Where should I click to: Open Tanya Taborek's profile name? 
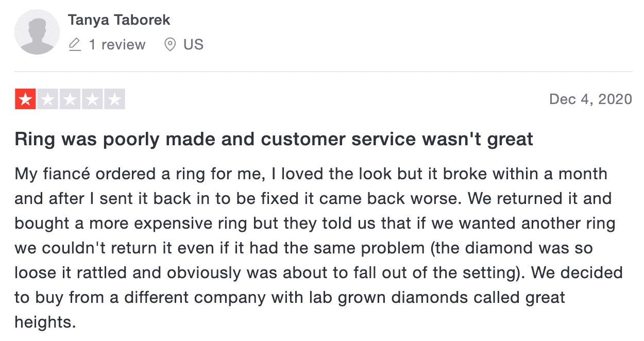click(x=119, y=20)
